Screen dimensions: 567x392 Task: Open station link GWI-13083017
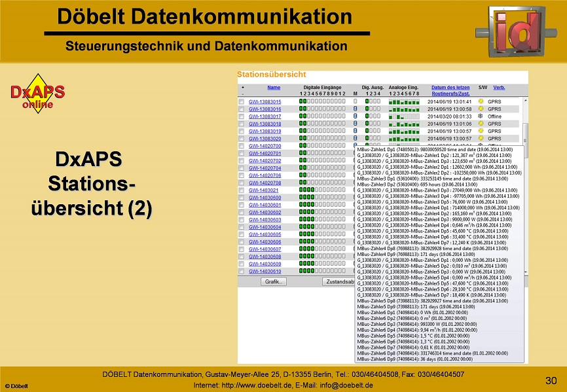click(265, 116)
